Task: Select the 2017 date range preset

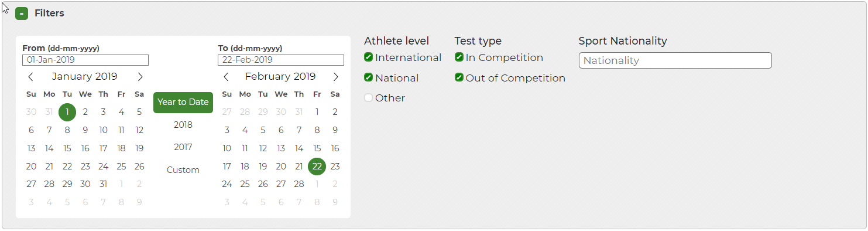Action: click(183, 147)
